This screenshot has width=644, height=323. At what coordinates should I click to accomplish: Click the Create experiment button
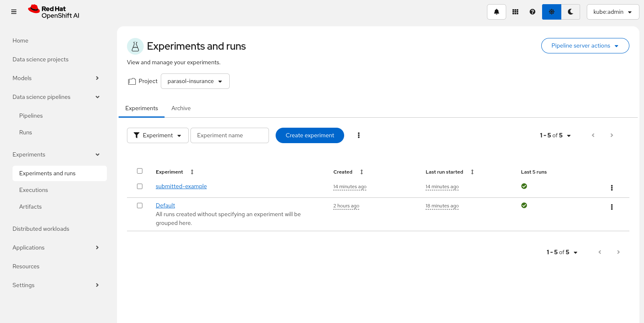(x=310, y=135)
